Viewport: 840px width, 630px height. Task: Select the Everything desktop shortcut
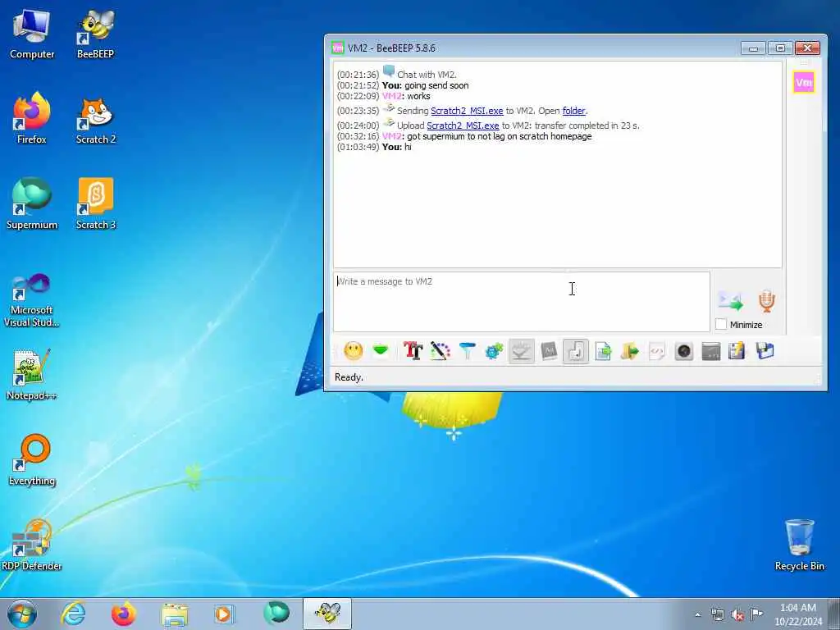click(32, 459)
